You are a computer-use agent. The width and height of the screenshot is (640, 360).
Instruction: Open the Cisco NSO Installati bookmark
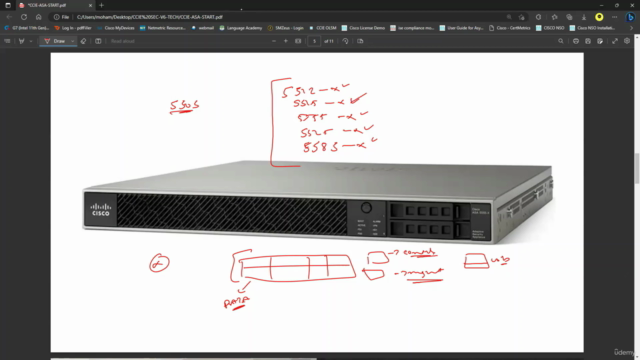[x=592, y=28]
